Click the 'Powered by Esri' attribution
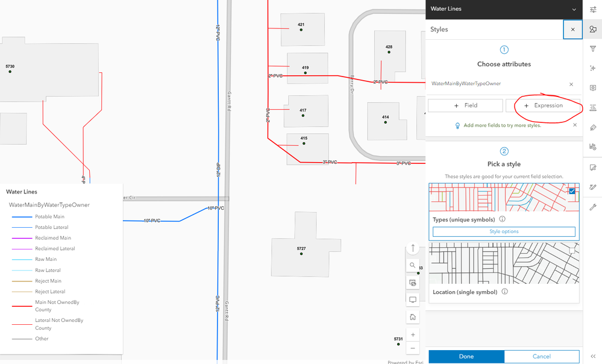Image resolution: width=602 pixels, height=364 pixels. tap(405, 362)
